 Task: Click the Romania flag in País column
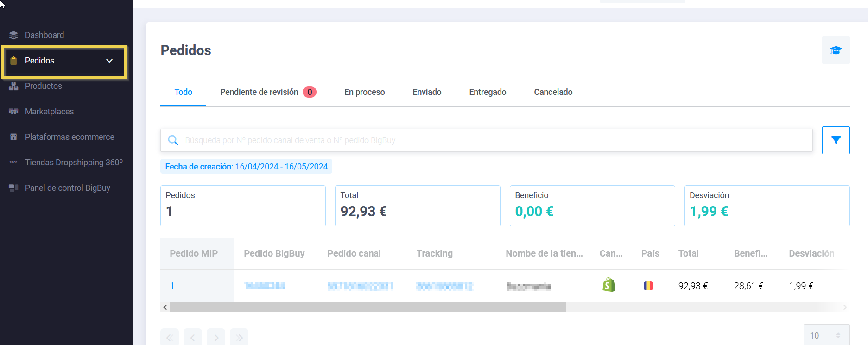pos(648,286)
